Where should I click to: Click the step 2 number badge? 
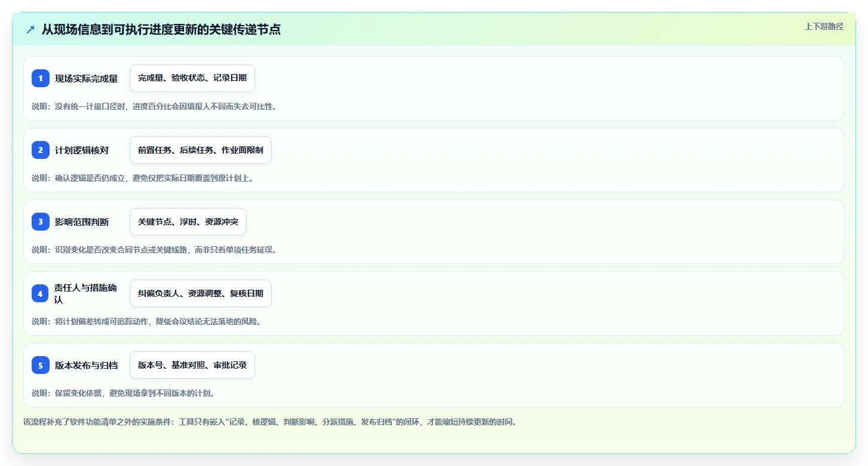(41, 150)
